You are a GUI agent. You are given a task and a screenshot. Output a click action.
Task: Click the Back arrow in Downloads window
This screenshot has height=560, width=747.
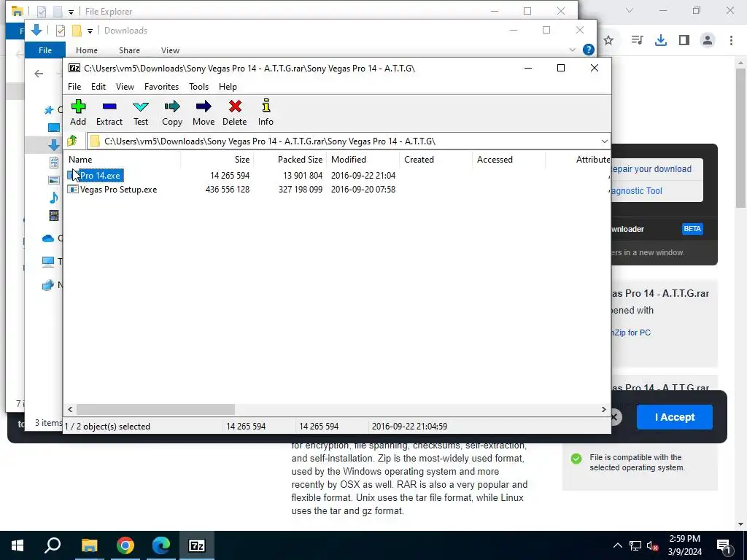39,74
